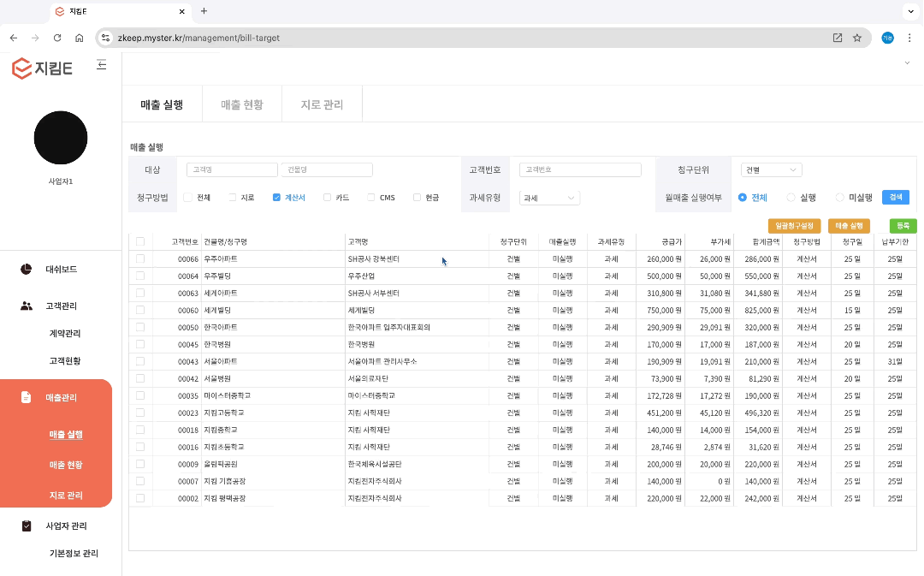Click the 매출관리 document icon
This screenshot has height=576, width=924.
pos(27,397)
